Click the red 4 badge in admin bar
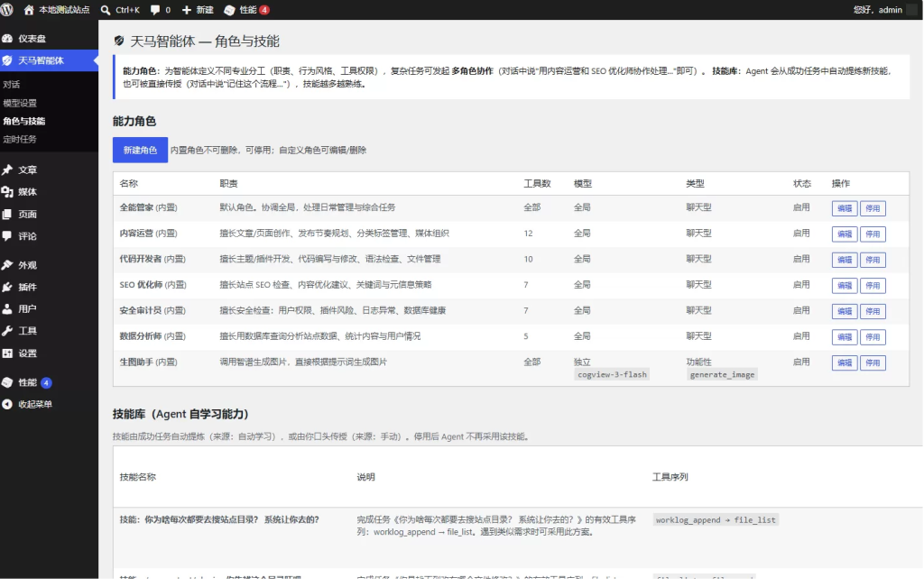The image size is (924, 587). point(264,9)
